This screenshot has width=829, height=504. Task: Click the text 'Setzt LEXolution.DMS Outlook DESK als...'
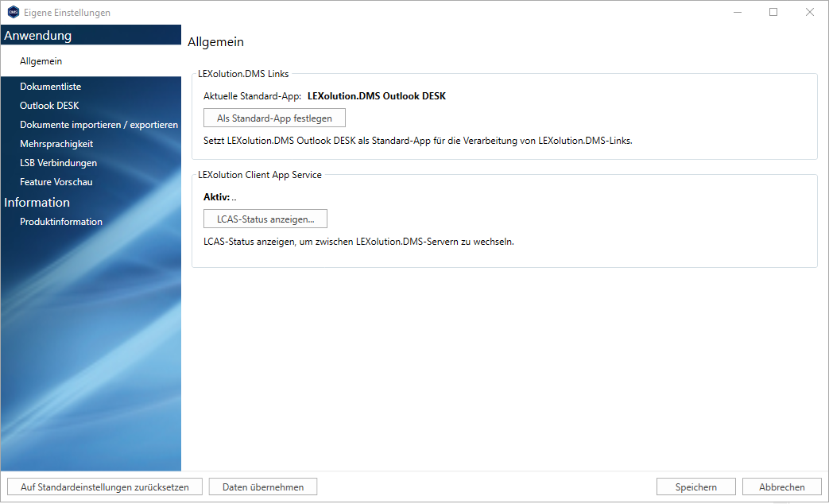pos(417,141)
